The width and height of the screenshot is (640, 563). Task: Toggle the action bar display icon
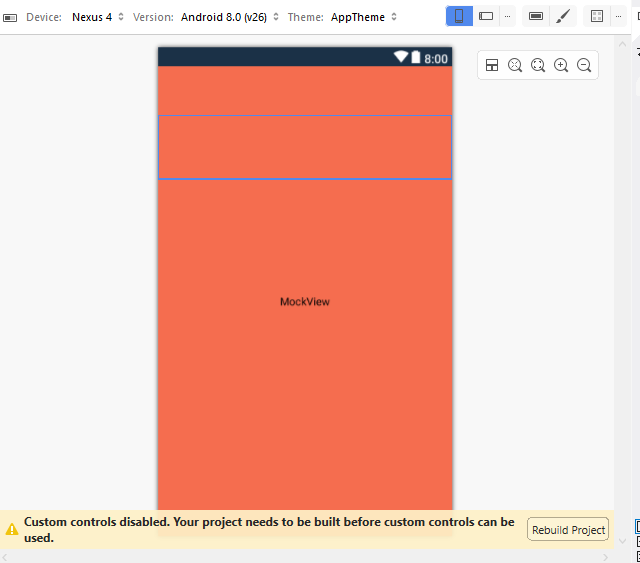(536, 17)
